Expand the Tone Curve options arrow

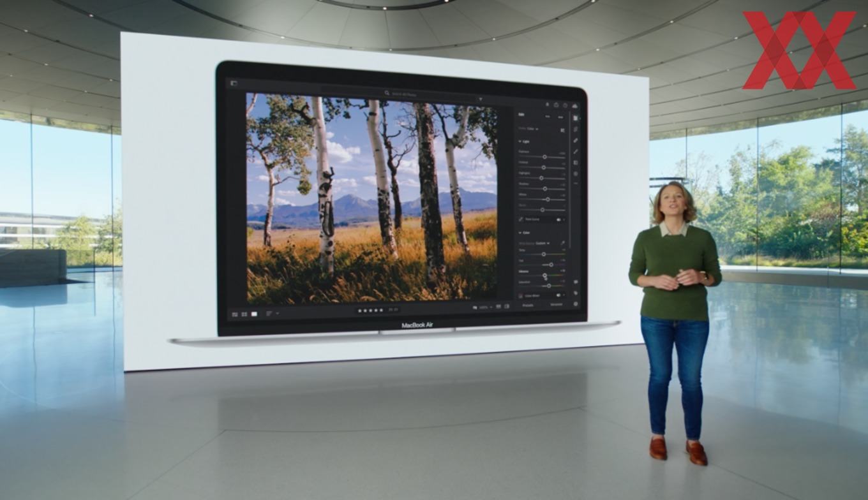(x=564, y=219)
